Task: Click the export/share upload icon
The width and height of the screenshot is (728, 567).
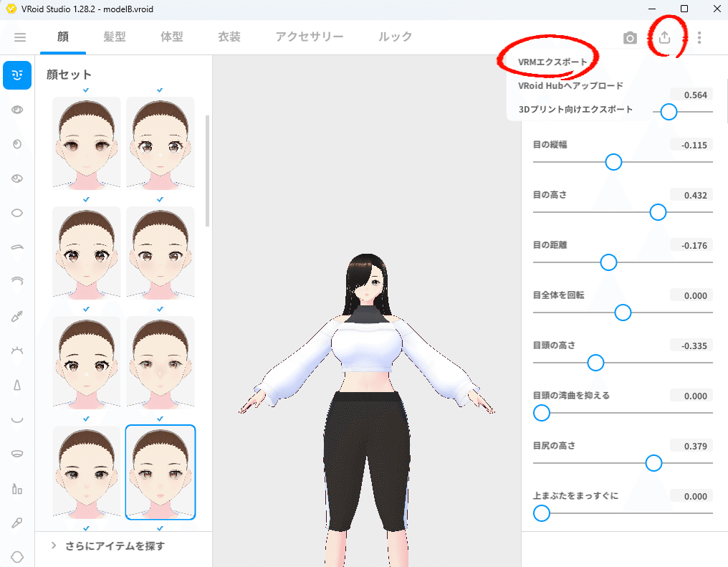Action: pyautogui.click(x=665, y=37)
